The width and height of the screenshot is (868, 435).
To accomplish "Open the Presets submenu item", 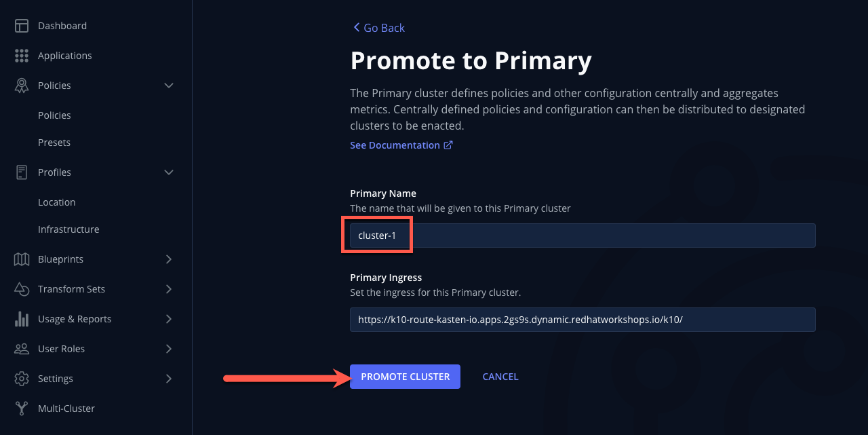I will tap(54, 143).
